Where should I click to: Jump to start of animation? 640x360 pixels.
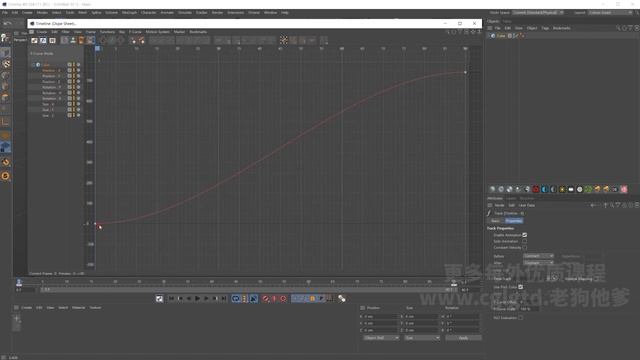[171, 299]
